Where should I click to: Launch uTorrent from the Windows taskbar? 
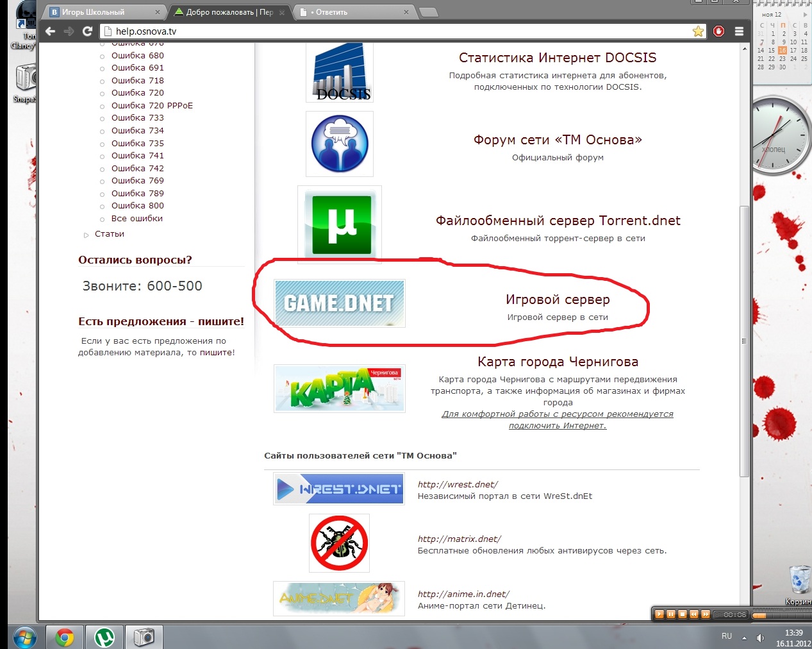click(x=104, y=637)
